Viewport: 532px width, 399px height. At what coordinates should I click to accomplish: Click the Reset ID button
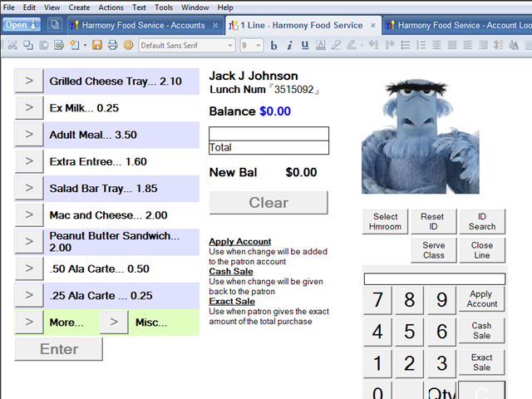[x=434, y=222]
